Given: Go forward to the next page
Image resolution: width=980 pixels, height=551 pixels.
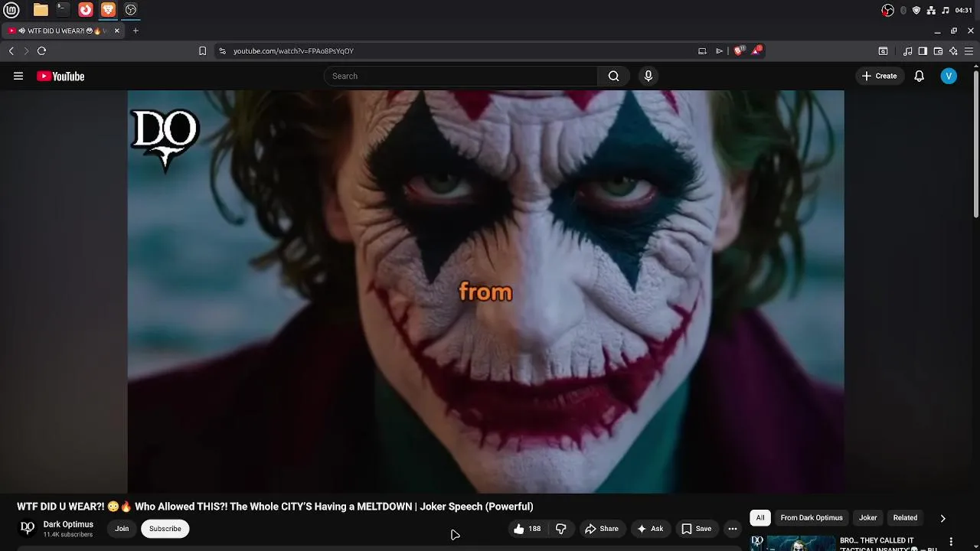Looking at the screenshot, I should tap(26, 51).
